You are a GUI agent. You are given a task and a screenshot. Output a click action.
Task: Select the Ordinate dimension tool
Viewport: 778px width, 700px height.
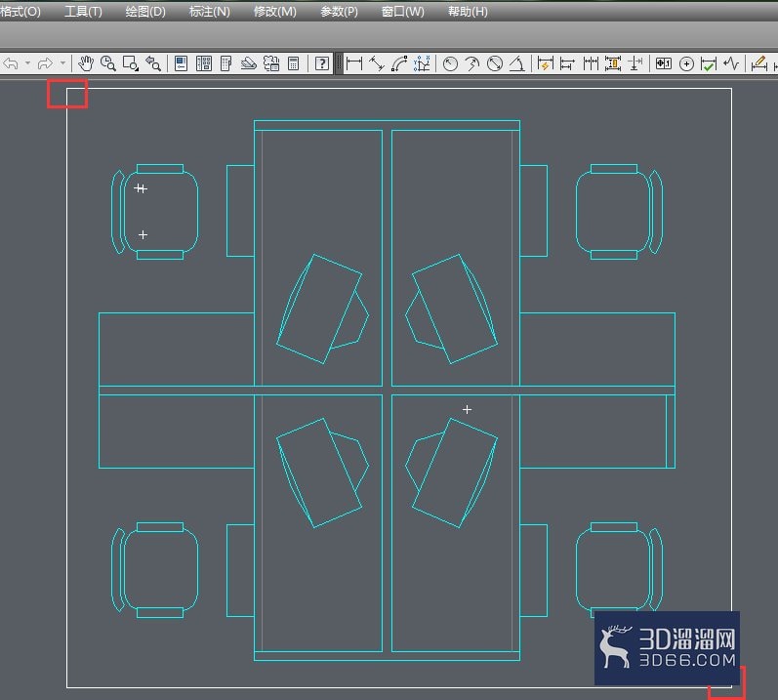pyautogui.click(x=422, y=63)
